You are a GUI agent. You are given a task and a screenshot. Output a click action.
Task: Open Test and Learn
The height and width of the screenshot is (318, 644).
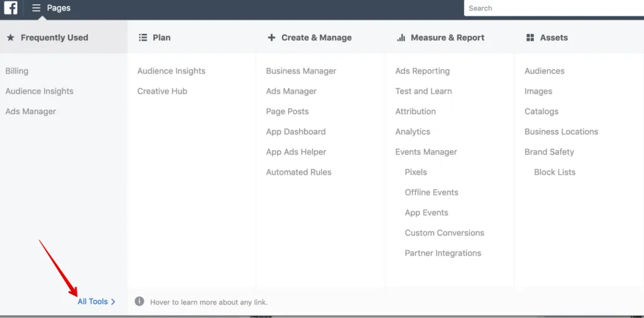coord(423,91)
